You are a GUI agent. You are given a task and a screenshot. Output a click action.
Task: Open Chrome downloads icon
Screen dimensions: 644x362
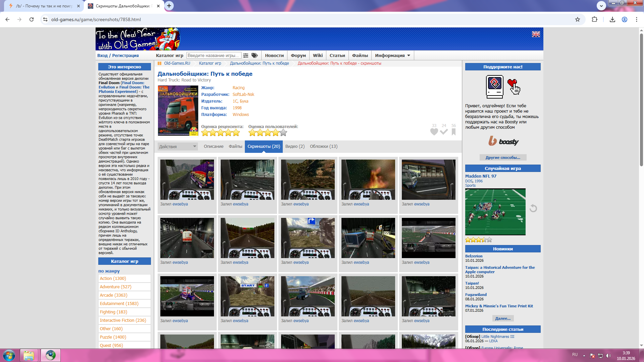612,19
